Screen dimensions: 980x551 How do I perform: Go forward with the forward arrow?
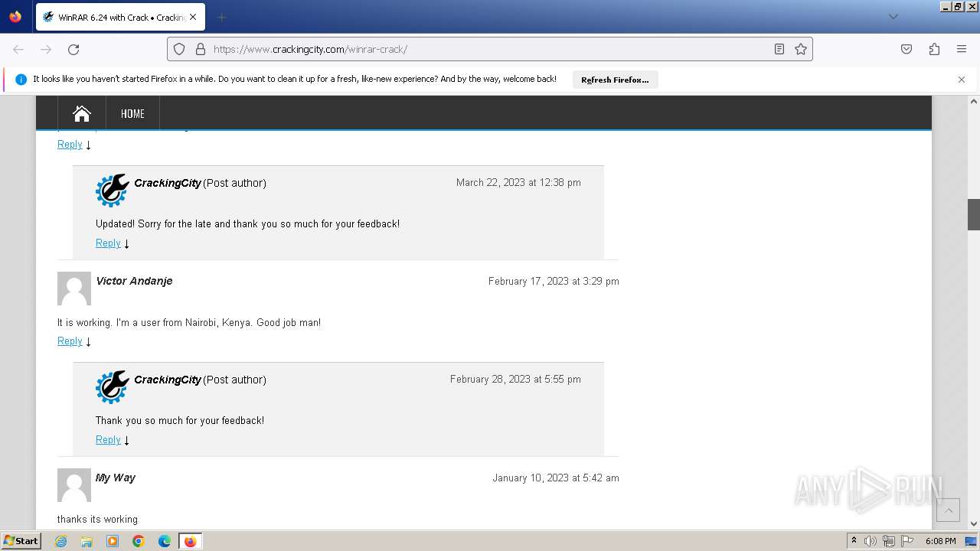(46, 49)
